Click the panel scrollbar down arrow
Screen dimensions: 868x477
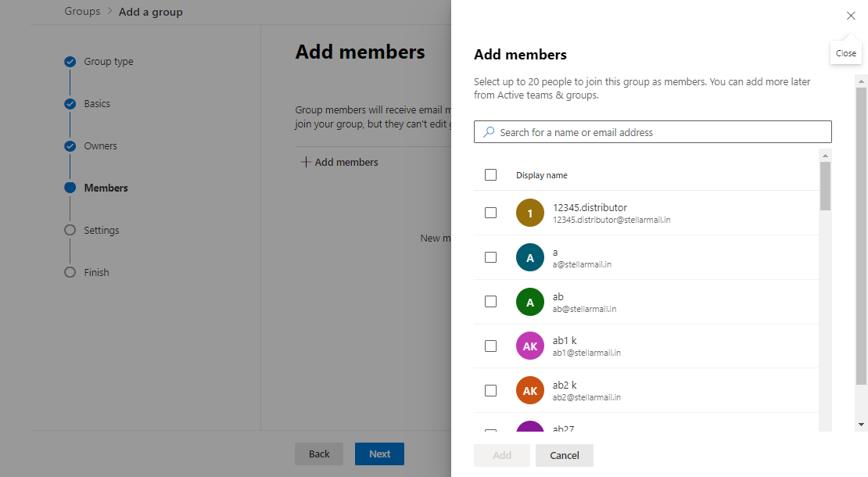click(861, 425)
